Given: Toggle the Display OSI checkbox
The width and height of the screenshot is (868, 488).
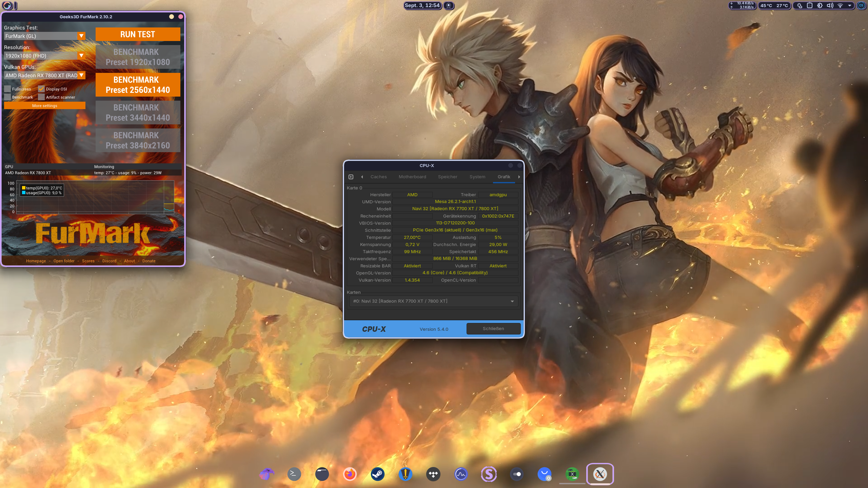Looking at the screenshot, I should pyautogui.click(x=41, y=89).
